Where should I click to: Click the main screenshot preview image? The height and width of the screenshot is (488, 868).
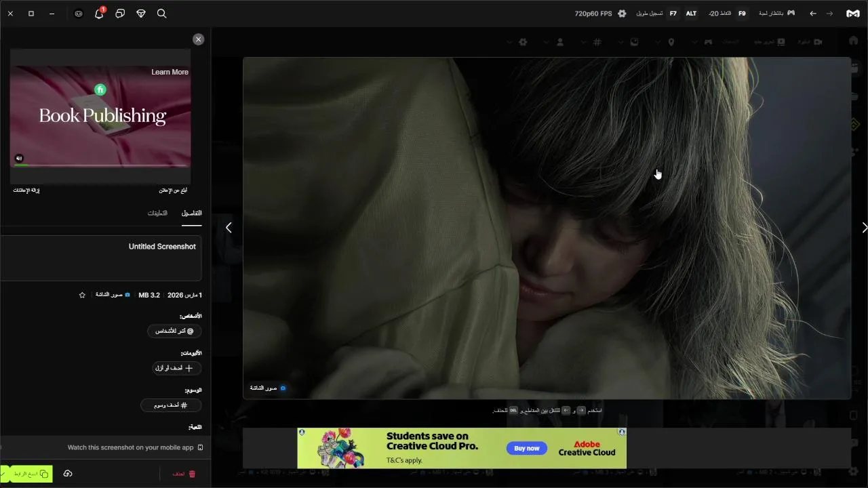point(547,228)
